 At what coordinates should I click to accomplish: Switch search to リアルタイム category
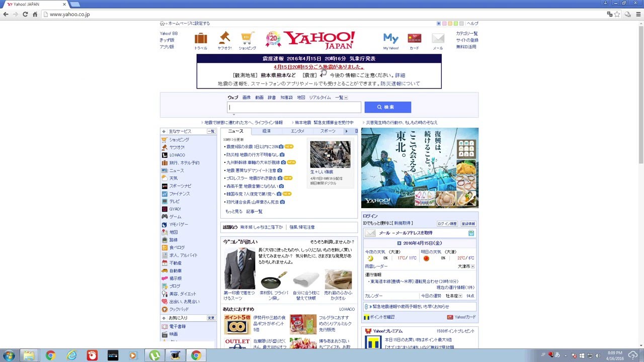320,98
